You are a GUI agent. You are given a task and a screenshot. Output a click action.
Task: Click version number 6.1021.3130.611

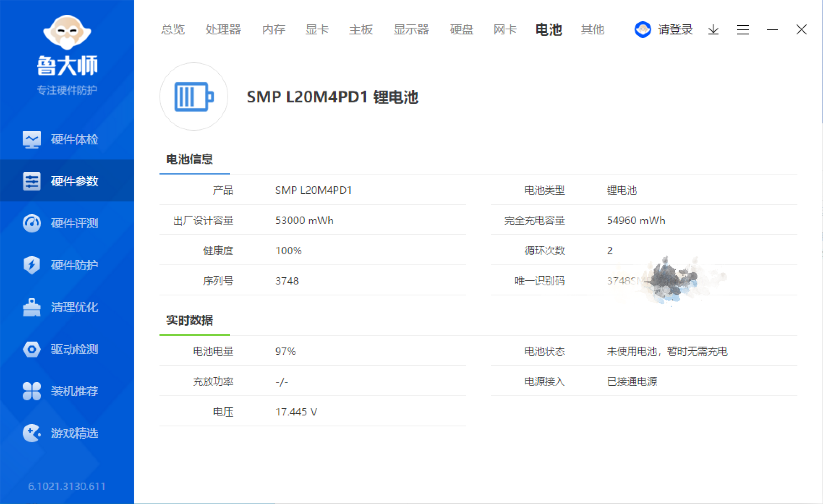pyautogui.click(x=67, y=486)
